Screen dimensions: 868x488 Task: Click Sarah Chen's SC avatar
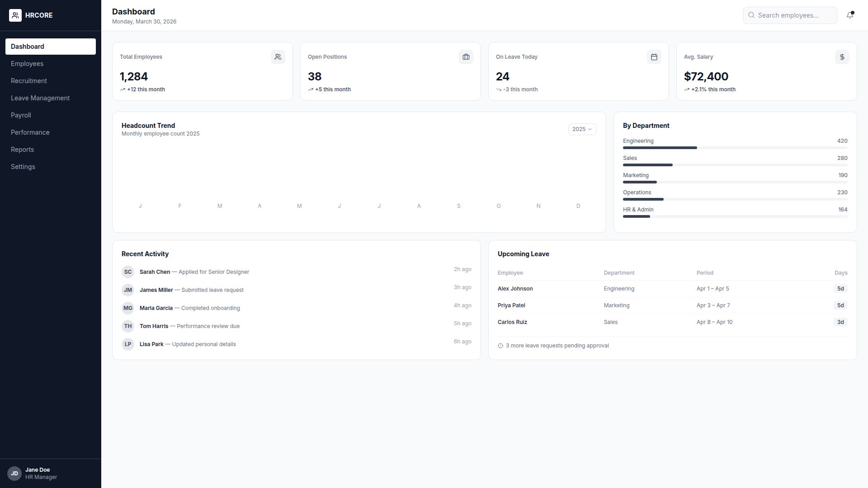(x=128, y=272)
